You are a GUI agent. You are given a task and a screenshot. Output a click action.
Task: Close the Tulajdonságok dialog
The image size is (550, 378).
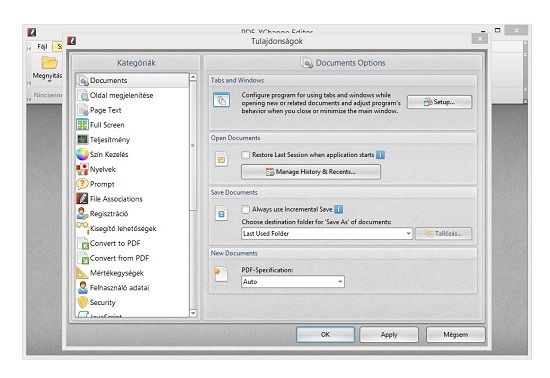479,39
